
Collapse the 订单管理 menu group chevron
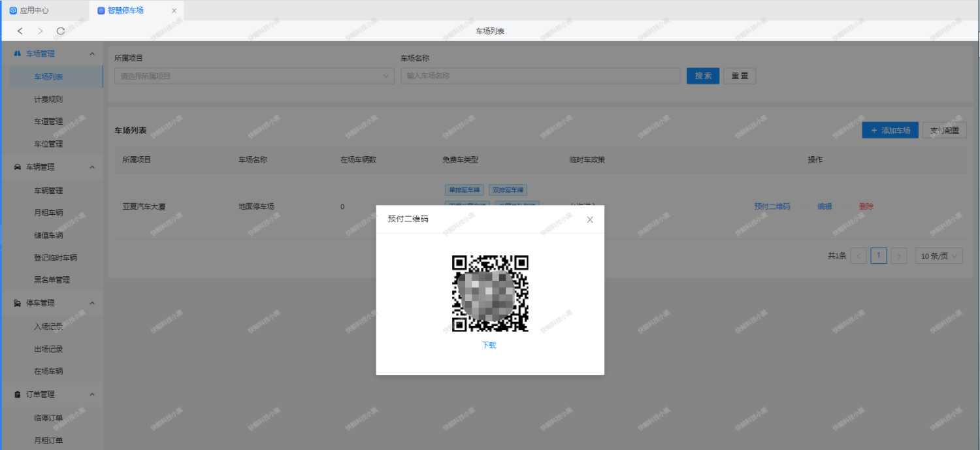(92, 394)
